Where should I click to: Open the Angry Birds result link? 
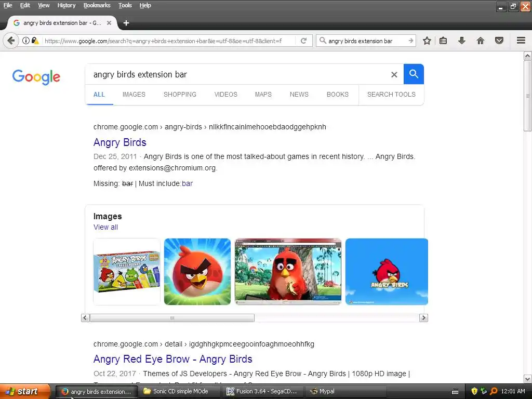[120, 142]
